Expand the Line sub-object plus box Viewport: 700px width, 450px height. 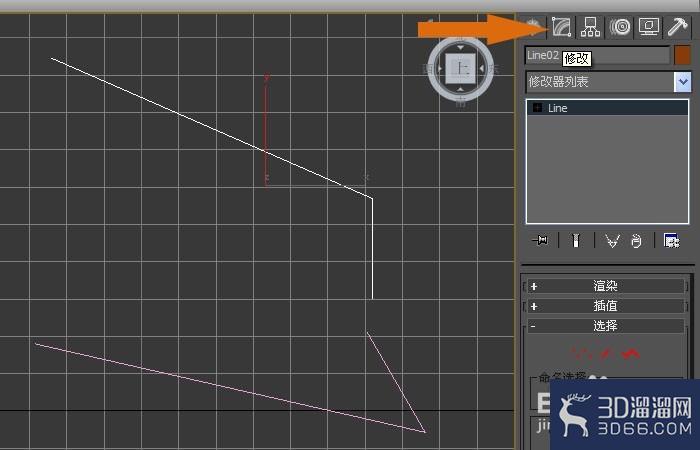point(538,108)
